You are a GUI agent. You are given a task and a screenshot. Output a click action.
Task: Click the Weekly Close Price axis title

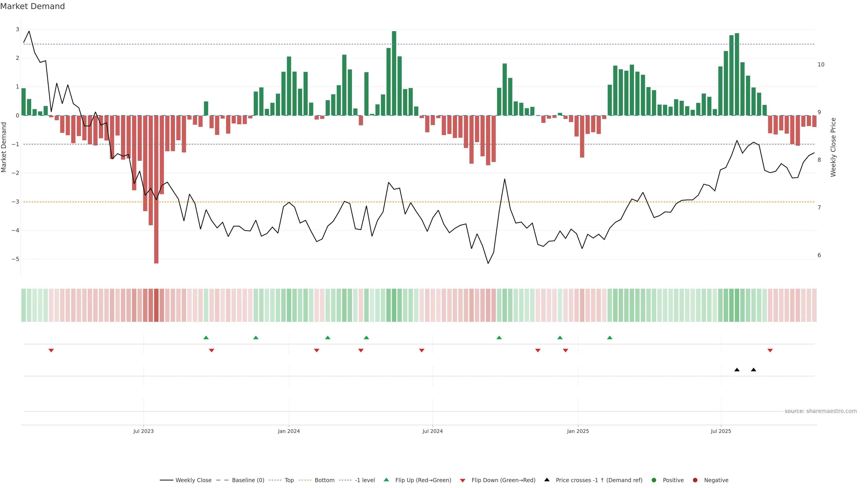(x=833, y=147)
